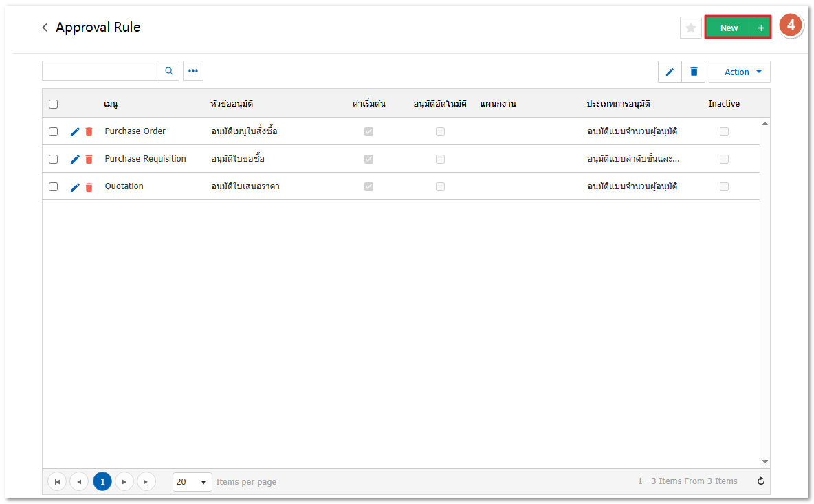The height and width of the screenshot is (504, 814).
Task: Click the green New button
Action: tap(729, 28)
